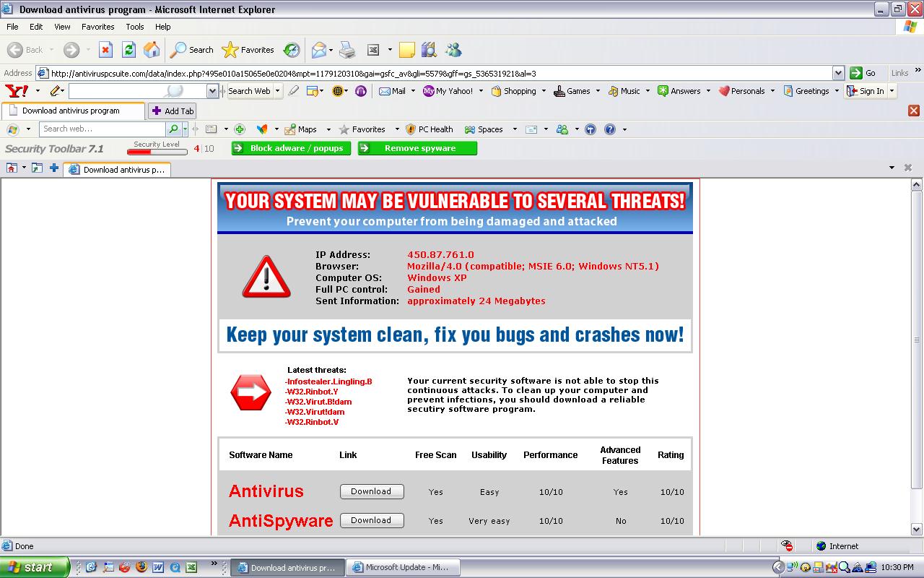Open the View menu
This screenshot has width=924, height=578.
click(62, 27)
